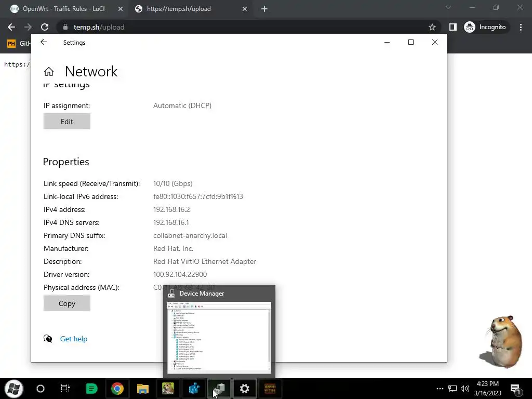Open Chrome's tab search dropdown

click(x=448, y=7)
